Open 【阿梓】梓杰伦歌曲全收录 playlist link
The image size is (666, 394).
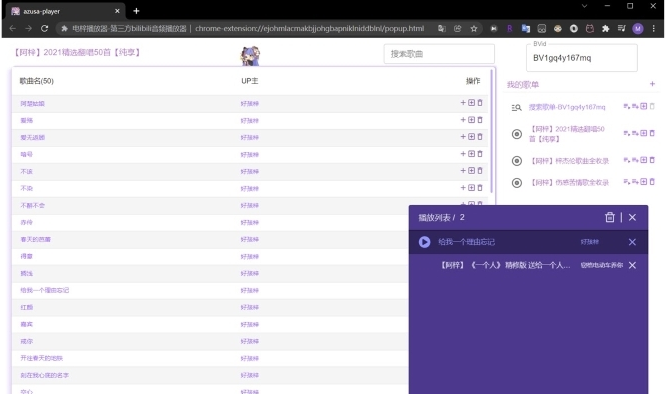click(x=570, y=161)
